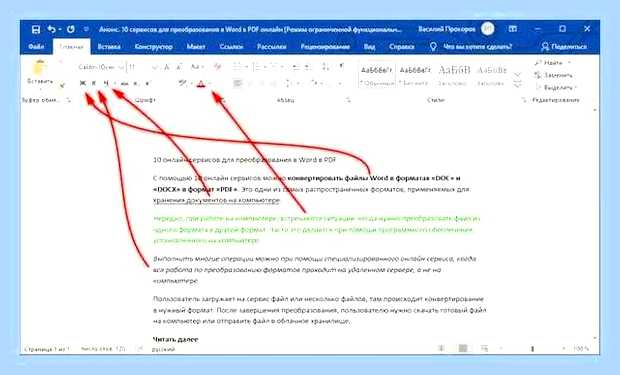Screen dimensions: 620x375
Task: Open the Font dialog launcher icon
Action: [223, 100]
